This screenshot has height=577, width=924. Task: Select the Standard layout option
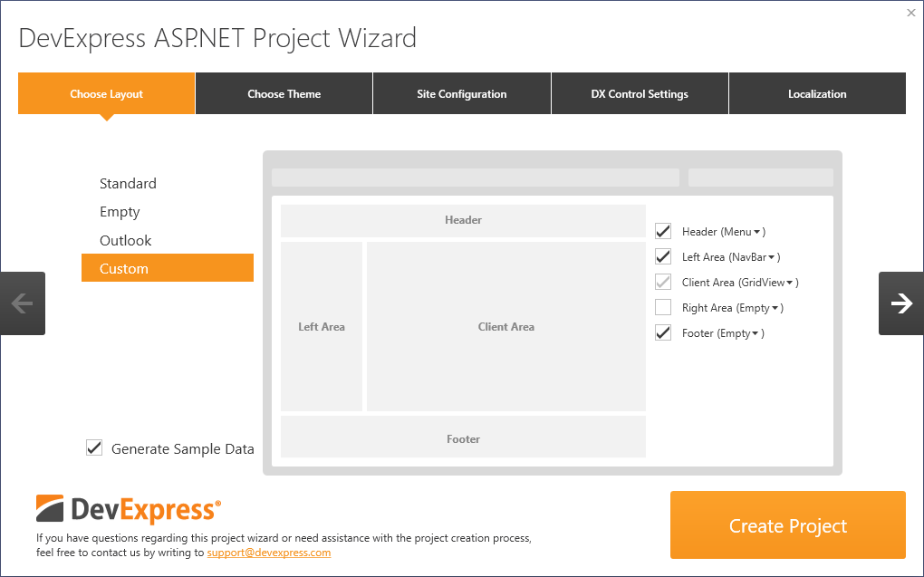pyautogui.click(x=128, y=183)
